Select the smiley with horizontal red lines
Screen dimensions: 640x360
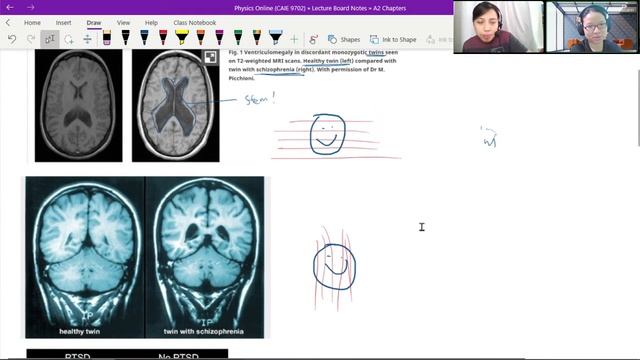pos(335,136)
